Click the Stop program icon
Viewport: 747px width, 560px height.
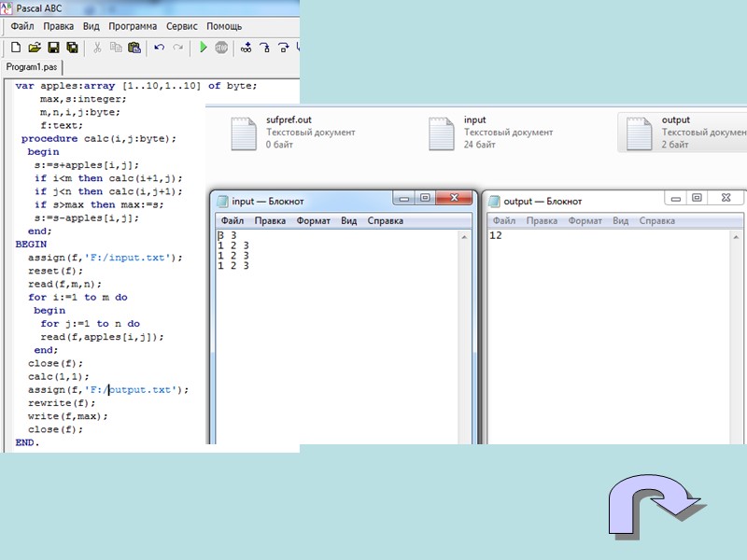[221, 48]
